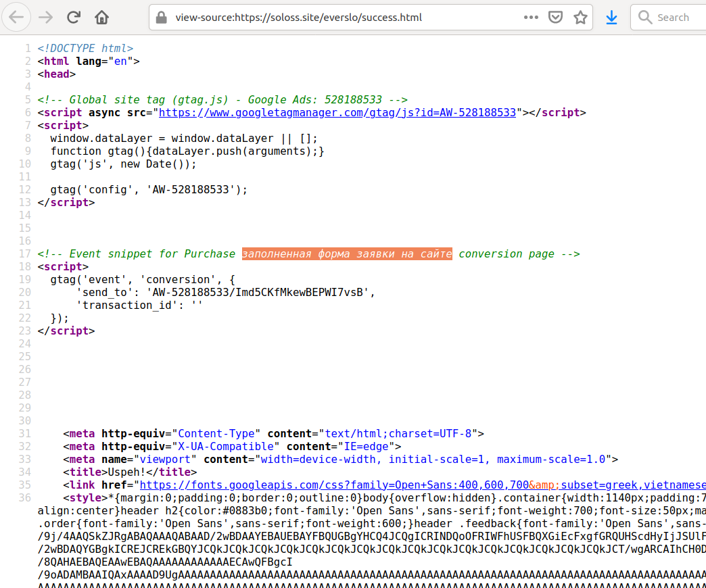
Task: Click the highlighted Russian text in the comment
Action: point(347,253)
